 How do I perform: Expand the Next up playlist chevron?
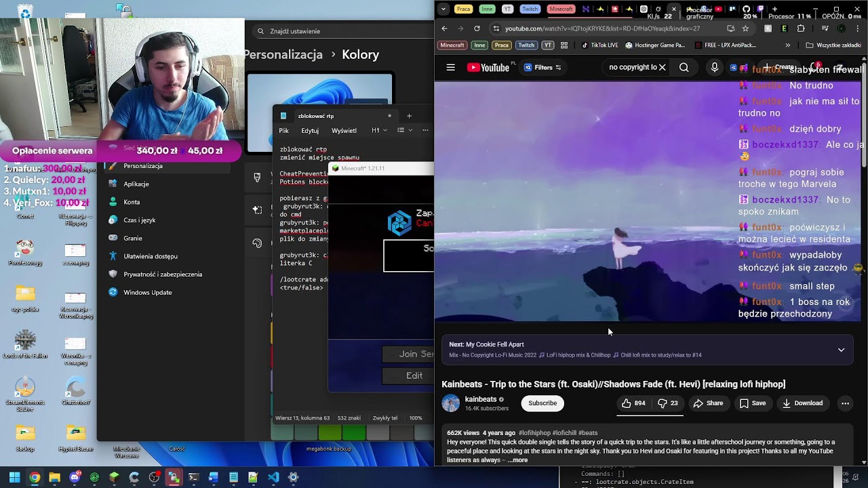(841, 350)
